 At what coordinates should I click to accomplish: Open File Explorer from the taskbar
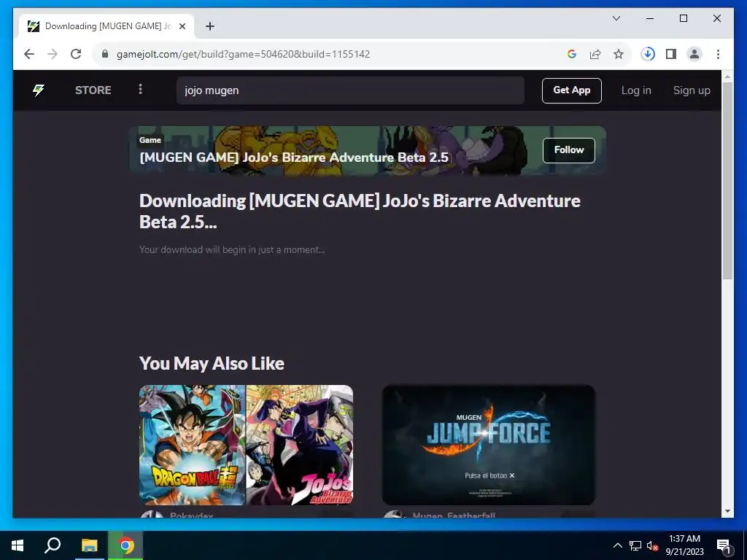pyautogui.click(x=89, y=545)
